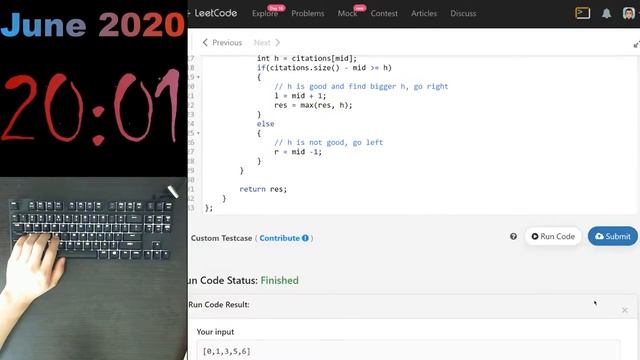Open the playground terminal icon
Image resolution: width=640 pixels, height=360 pixels.
click(x=582, y=13)
